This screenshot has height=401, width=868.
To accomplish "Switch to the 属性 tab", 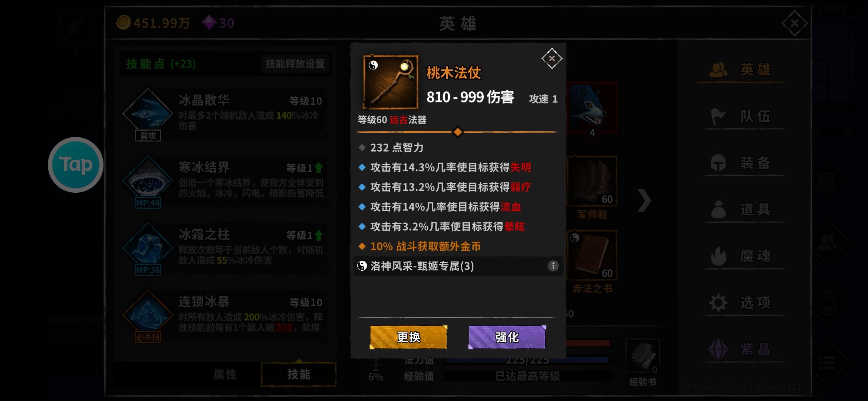I will (225, 374).
